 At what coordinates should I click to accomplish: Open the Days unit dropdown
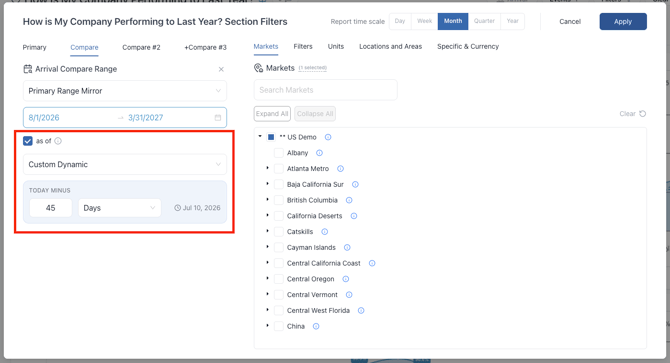click(x=120, y=208)
